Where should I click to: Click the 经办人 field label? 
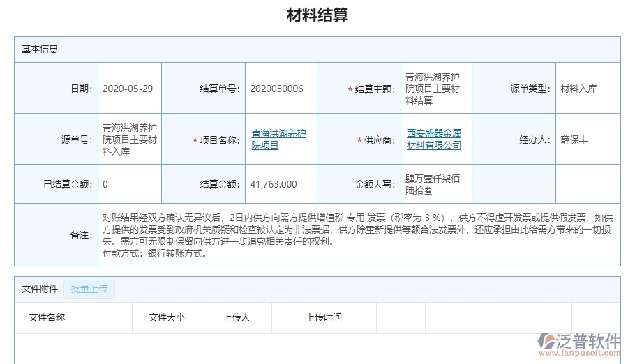tap(535, 139)
